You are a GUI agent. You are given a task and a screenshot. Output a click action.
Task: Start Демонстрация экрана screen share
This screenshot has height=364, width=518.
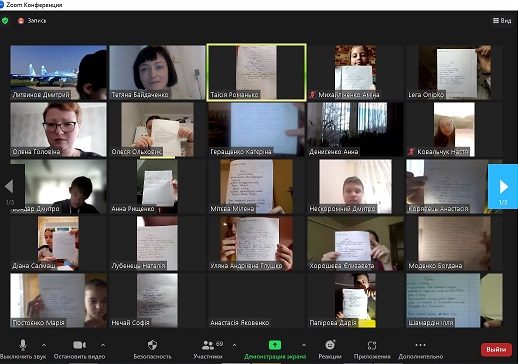tap(275, 349)
